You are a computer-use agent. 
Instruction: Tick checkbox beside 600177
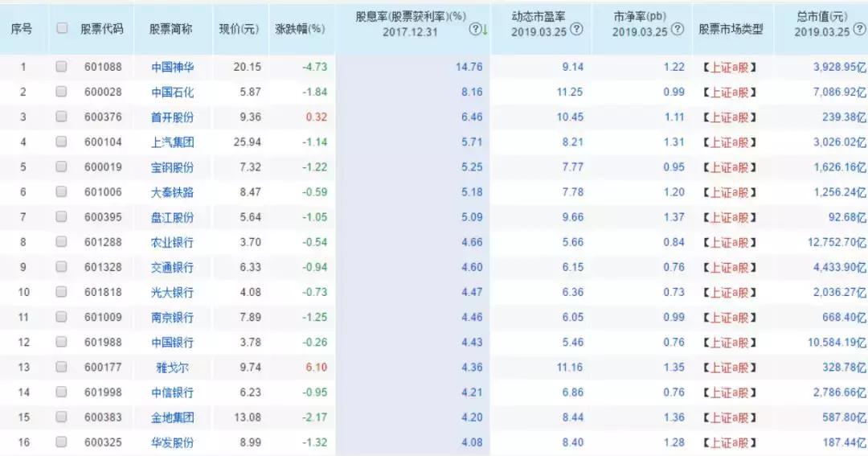(x=61, y=367)
